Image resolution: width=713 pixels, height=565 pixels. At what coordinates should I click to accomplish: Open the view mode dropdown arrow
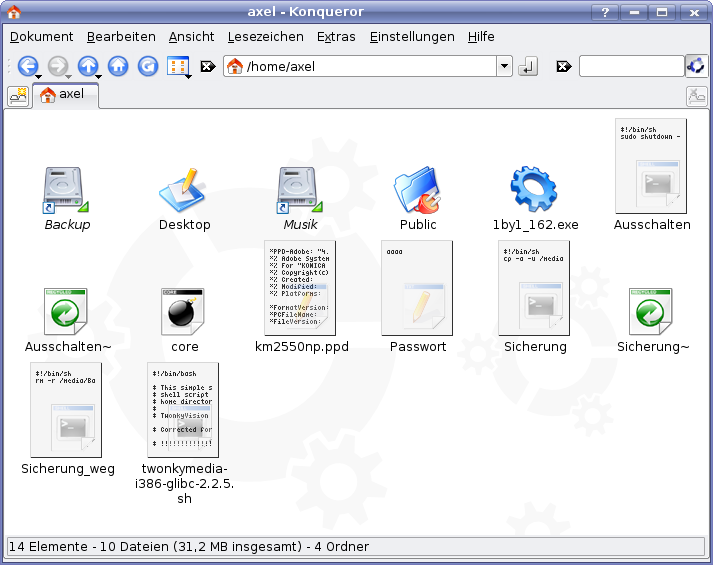tap(189, 77)
